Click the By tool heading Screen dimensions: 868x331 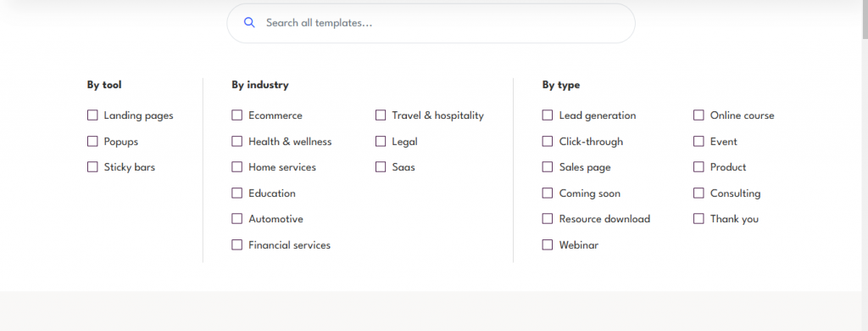tap(104, 85)
